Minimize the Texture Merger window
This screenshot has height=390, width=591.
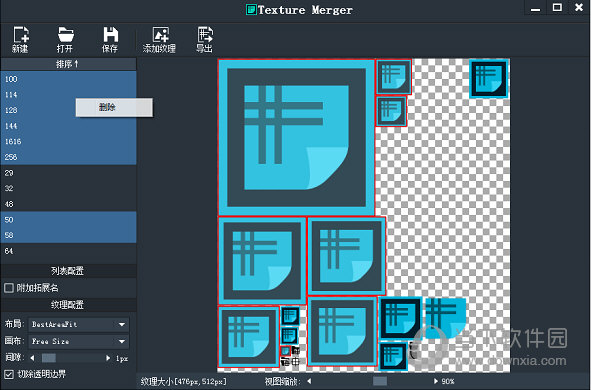pyautogui.click(x=535, y=8)
